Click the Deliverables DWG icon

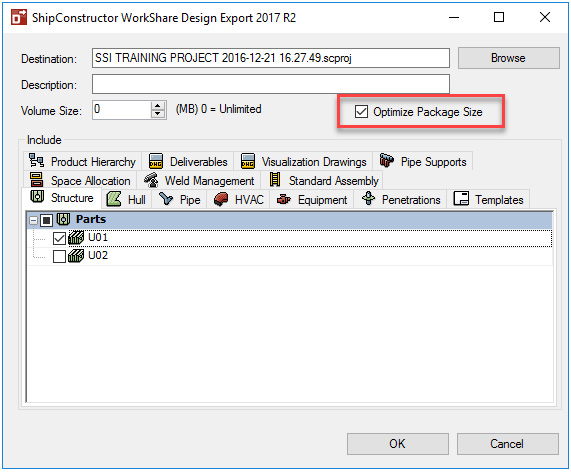click(156, 161)
